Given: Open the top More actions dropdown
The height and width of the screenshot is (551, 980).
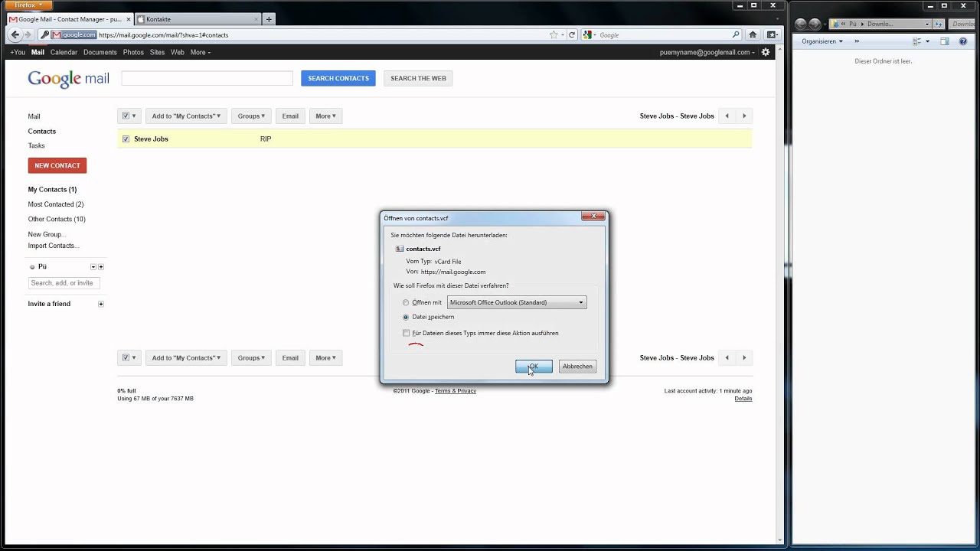Looking at the screenshot, I should tap(326, 116).
